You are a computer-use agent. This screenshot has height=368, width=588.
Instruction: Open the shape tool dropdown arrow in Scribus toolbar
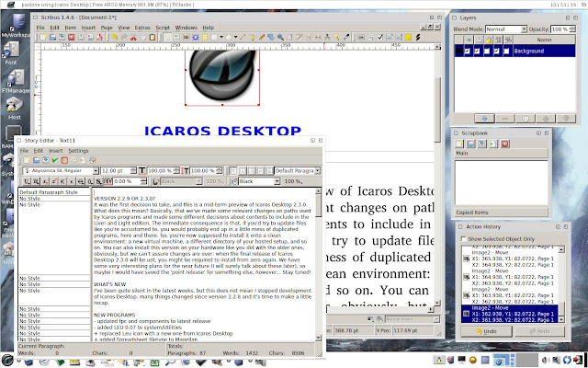click(x=221, y=37)
